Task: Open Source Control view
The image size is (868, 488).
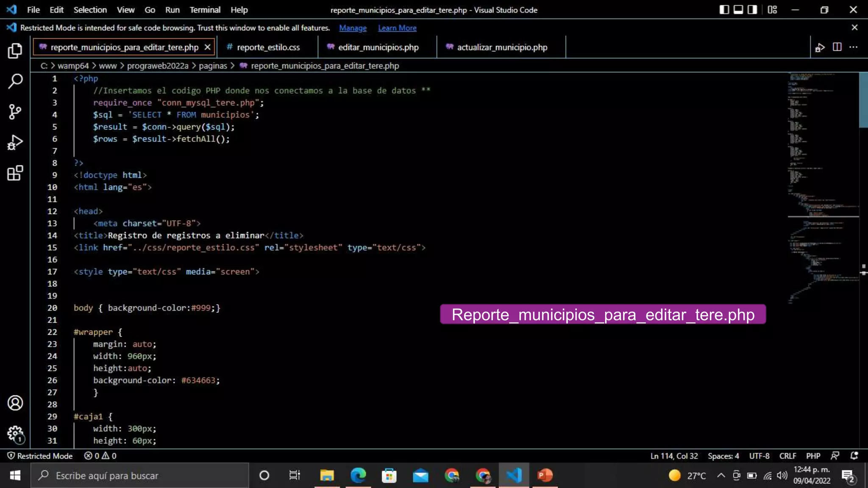Action: (15, 112)
